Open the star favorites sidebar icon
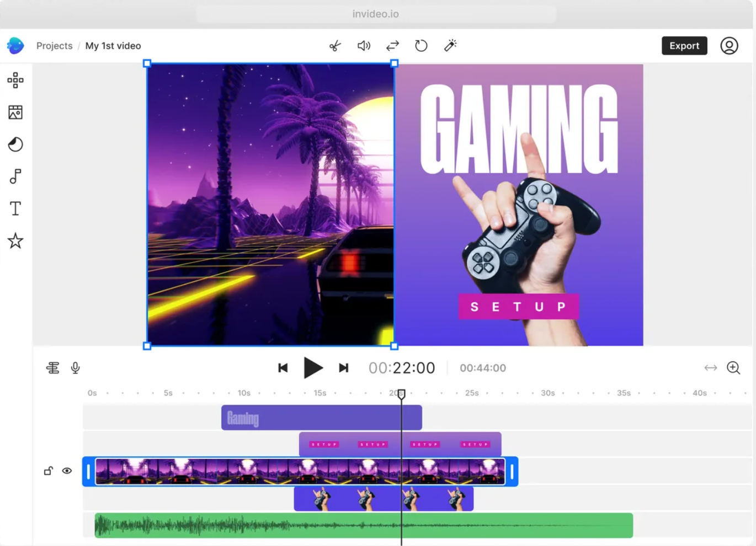Screen dimensions: 756x546 [x=15, y=241]
